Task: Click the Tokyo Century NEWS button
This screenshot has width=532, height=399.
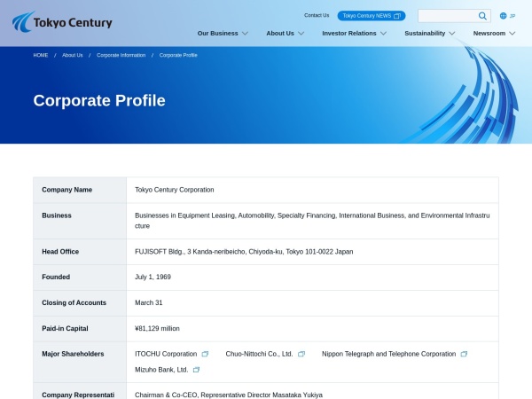Action: pyautogui.click(x=372, y=16)
